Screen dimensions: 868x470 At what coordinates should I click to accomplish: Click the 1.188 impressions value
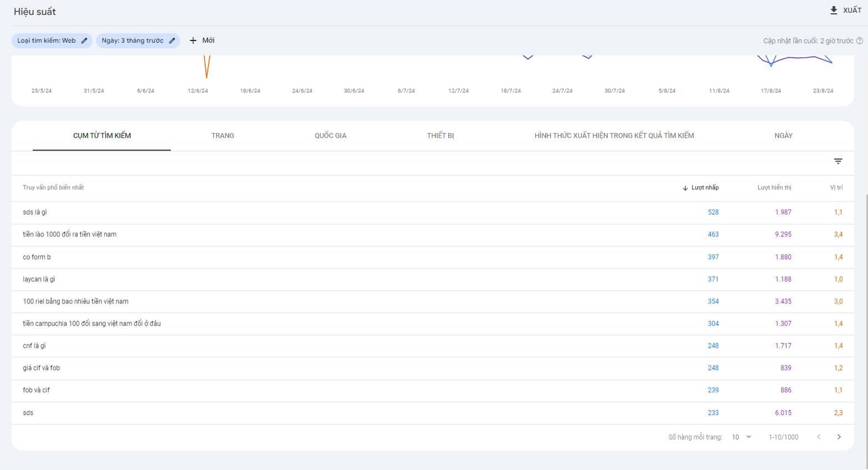783,280
